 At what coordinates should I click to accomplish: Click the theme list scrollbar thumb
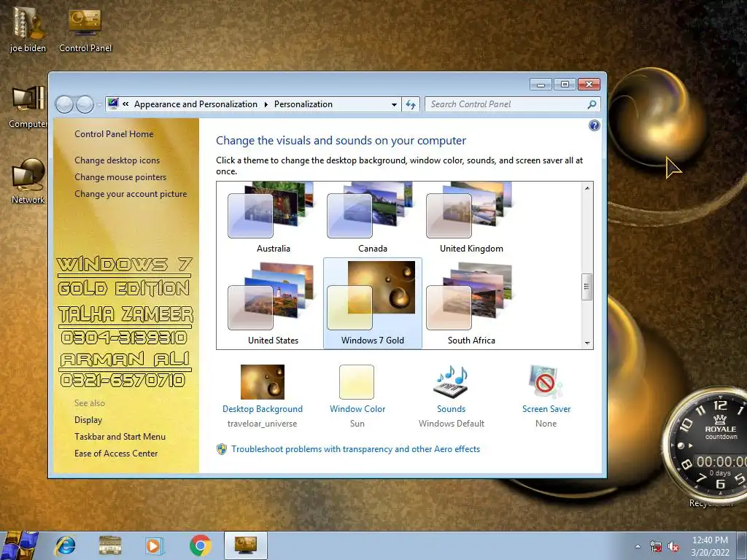tap(587, 287)
